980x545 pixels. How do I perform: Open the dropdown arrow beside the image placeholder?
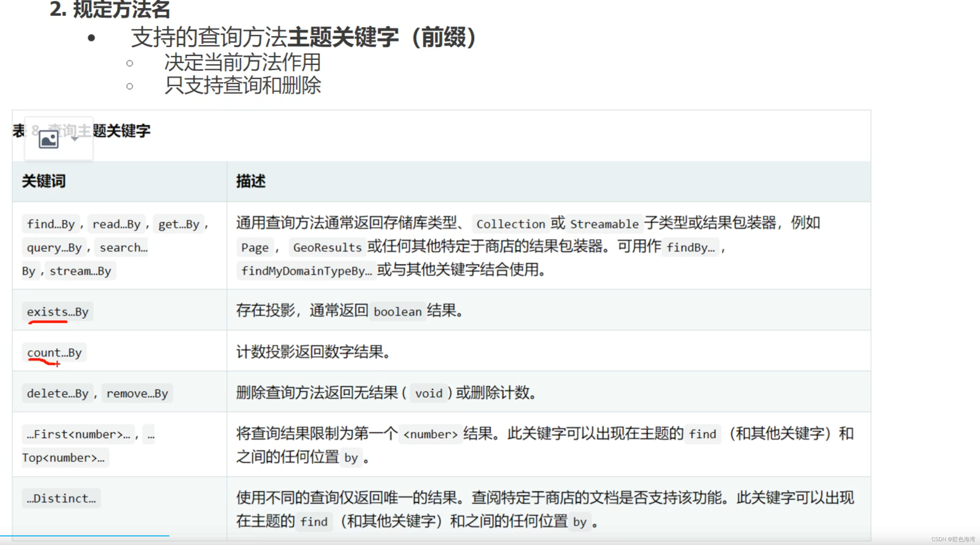pos(75,139)
